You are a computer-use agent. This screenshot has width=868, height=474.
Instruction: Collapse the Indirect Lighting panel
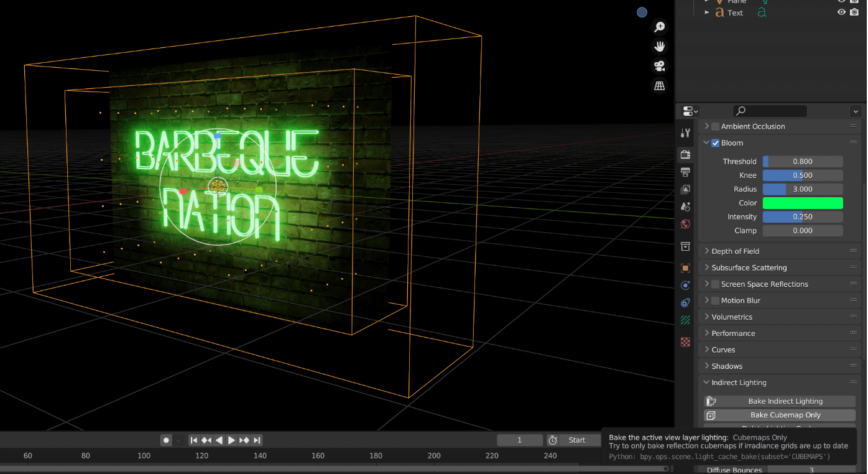706,383
